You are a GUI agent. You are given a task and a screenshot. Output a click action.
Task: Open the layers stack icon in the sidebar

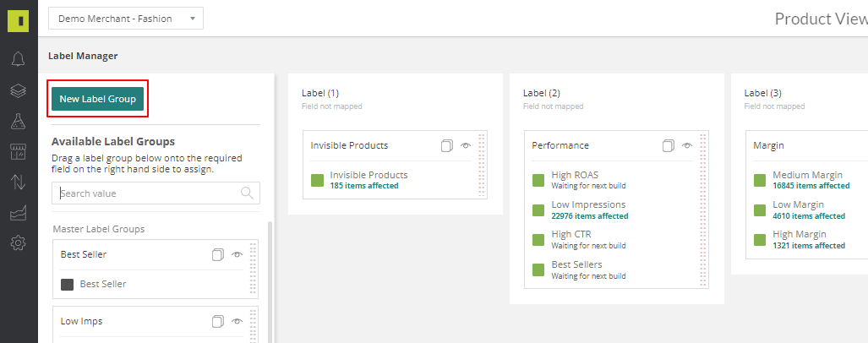click(x=19, y=90)
